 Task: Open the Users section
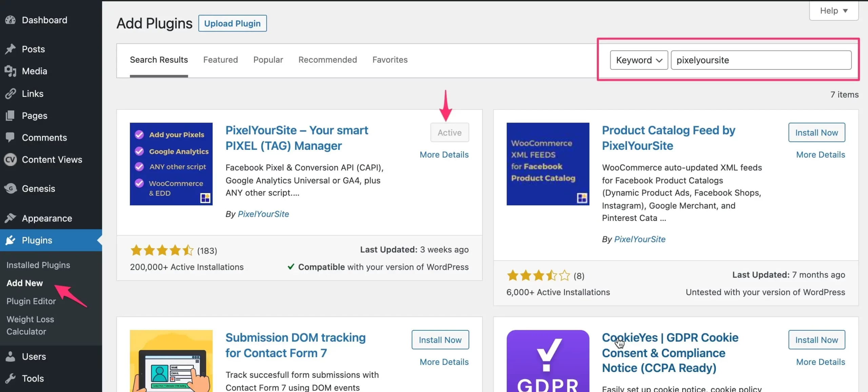[x=34, y=356]
